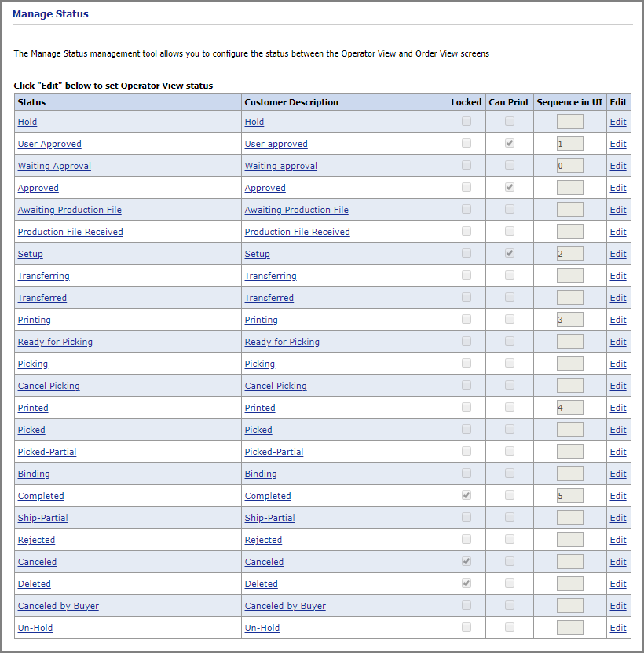This screenshot has height=653, width=644.
Task: Open the Printed customer description link
Action: pos(260,408)
